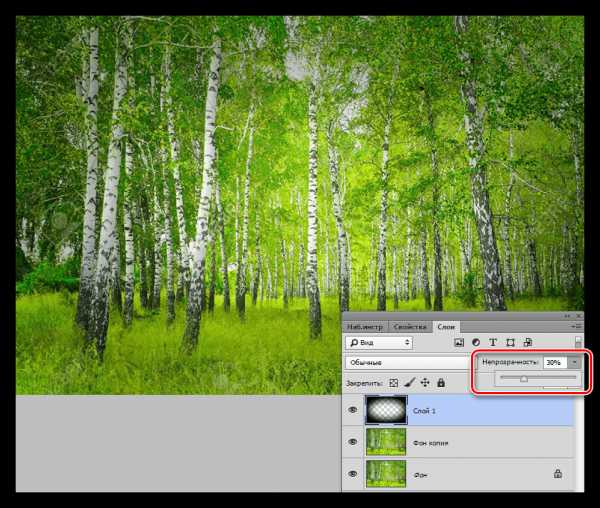Viewport: 600px width, 508px height.
Task: Collapse the panel with double-arrow icon
Action: point(567,316)
